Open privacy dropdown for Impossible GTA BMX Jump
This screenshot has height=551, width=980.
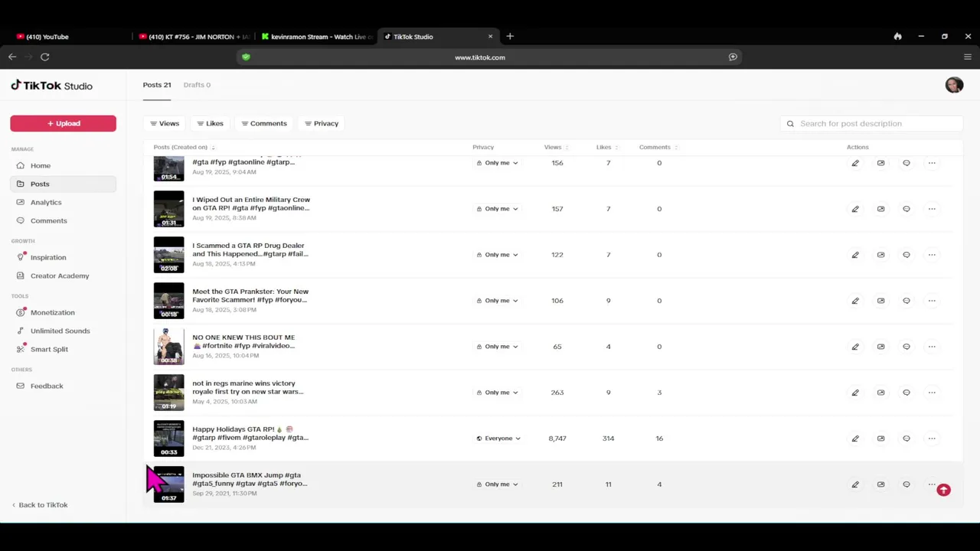(x=497, y=484)
